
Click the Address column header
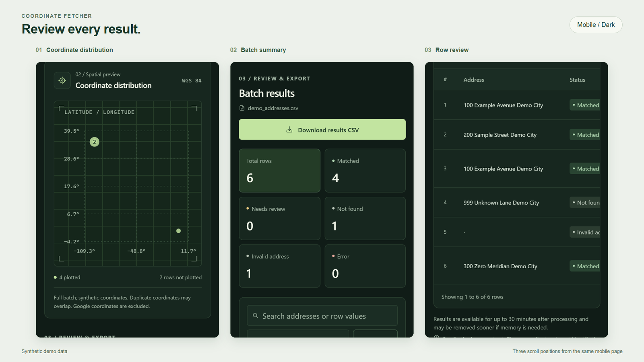[x=474, y=80]
